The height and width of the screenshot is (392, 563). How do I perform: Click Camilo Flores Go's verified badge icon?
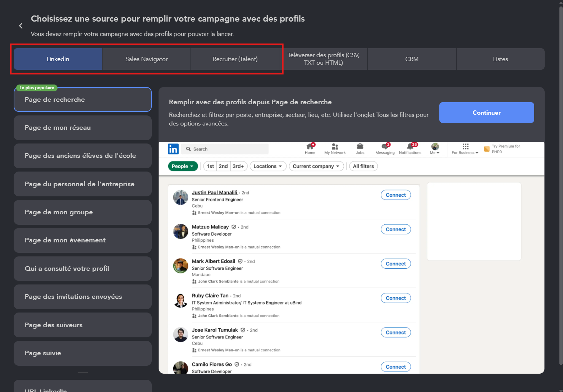(237, 364)
